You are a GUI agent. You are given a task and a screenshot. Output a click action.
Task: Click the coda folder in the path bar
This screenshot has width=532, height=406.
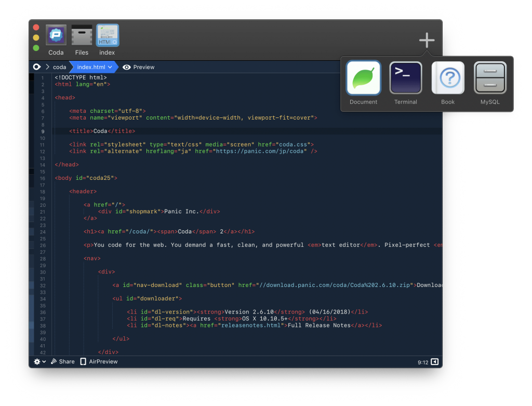pos(59,67)
